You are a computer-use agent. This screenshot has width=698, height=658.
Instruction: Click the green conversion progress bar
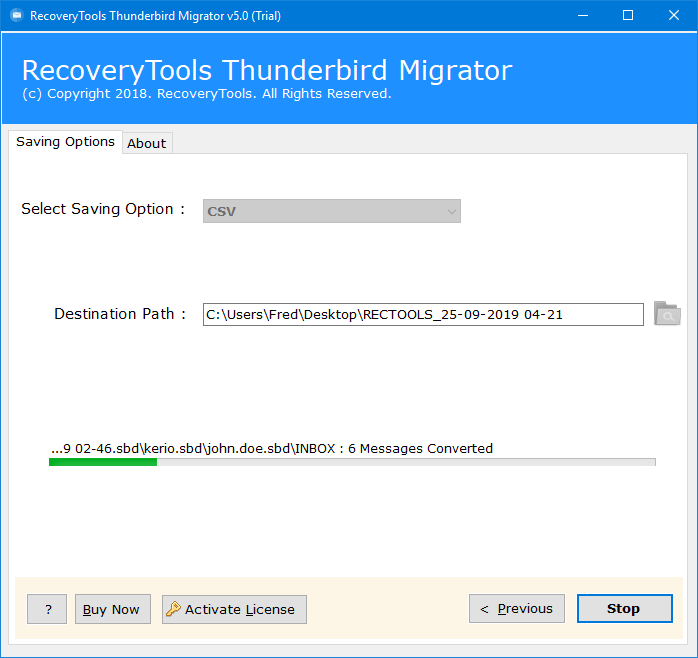point(352,462)
